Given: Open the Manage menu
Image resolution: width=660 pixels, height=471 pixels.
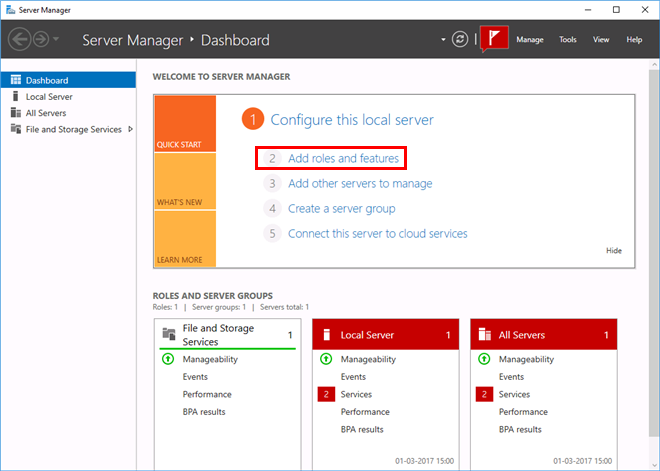Looking at the screenshot, I should [529, 40].
